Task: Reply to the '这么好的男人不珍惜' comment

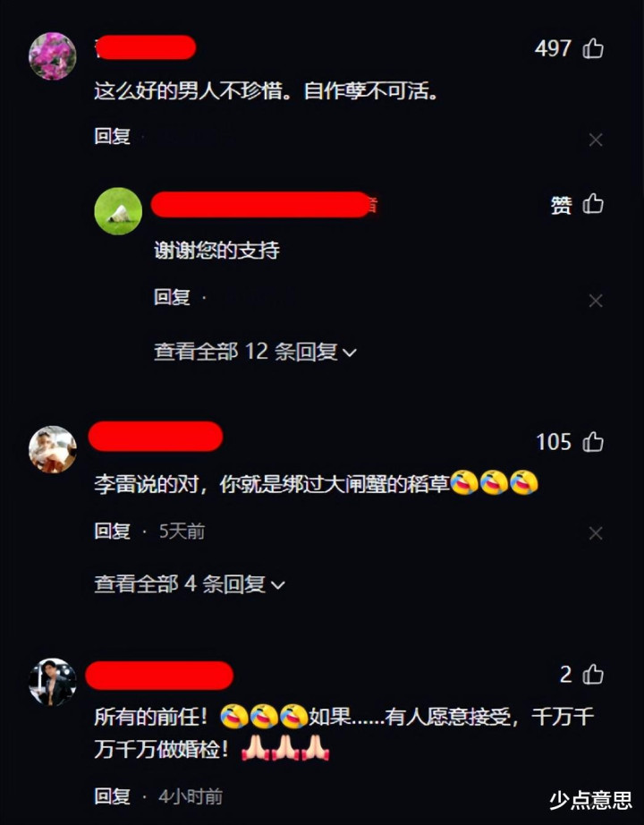Action: (112, 136)
